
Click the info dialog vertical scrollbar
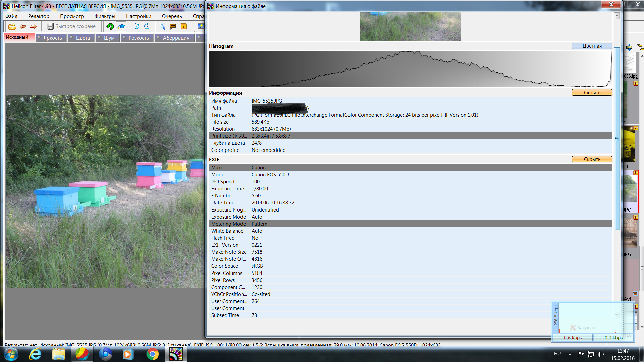click(x=616, y=139)
